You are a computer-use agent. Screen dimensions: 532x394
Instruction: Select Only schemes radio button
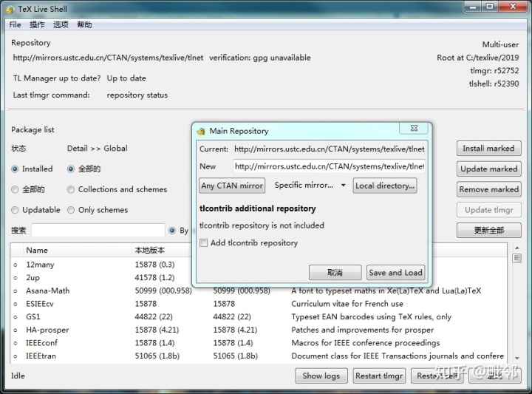tap(71, 210)
